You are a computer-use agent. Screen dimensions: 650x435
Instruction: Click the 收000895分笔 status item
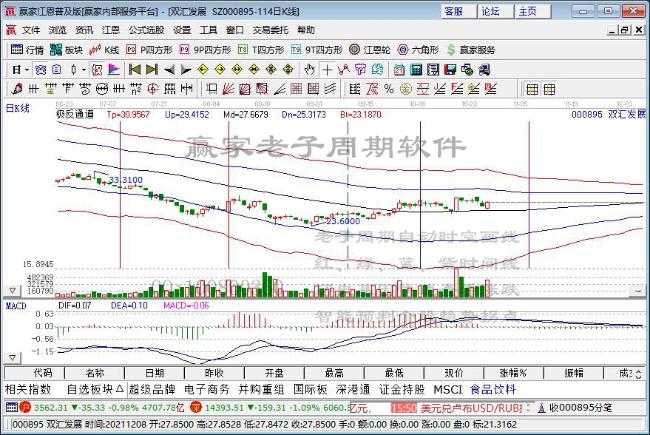(575, 408)
